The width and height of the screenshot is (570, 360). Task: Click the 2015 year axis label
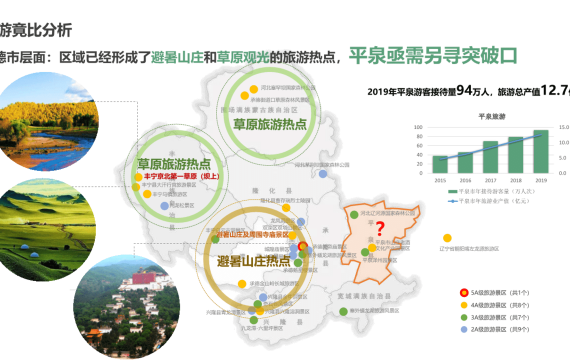440,180
